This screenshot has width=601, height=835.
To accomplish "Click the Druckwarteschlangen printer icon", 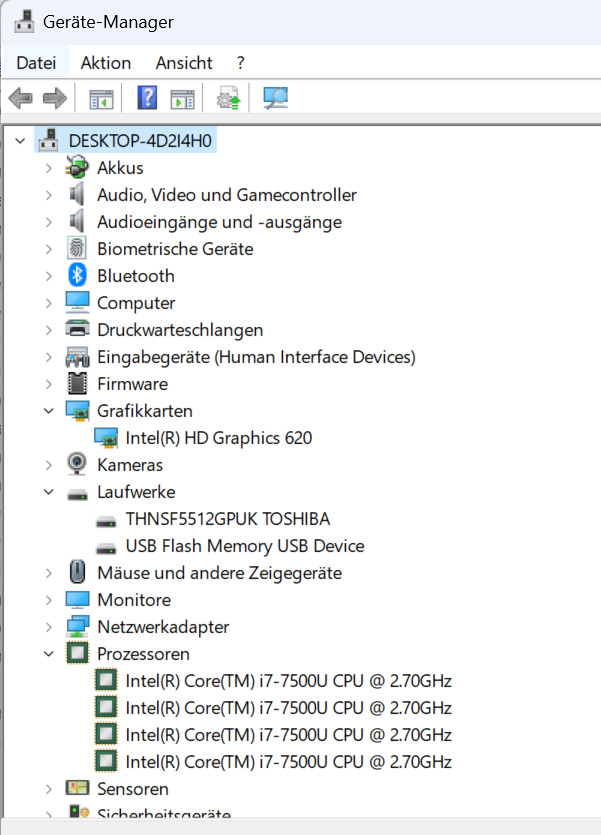I will click(77, 329).
